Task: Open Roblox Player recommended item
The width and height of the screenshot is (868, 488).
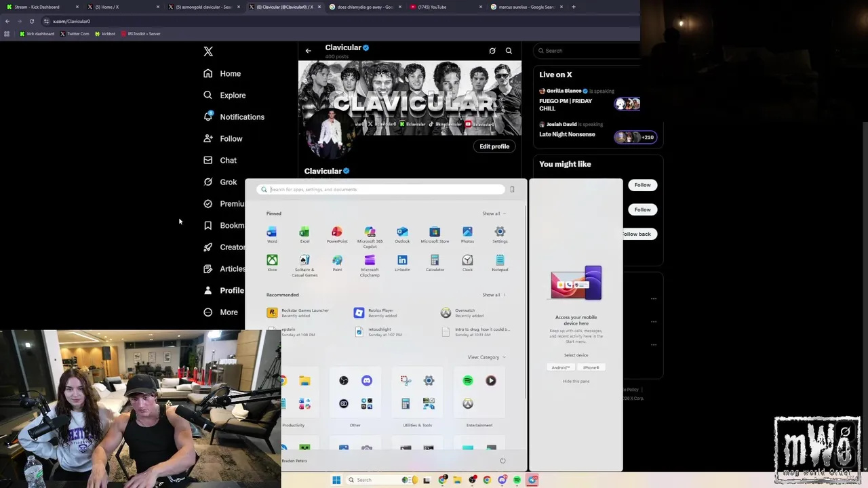Action: click(x=375, y=312)
